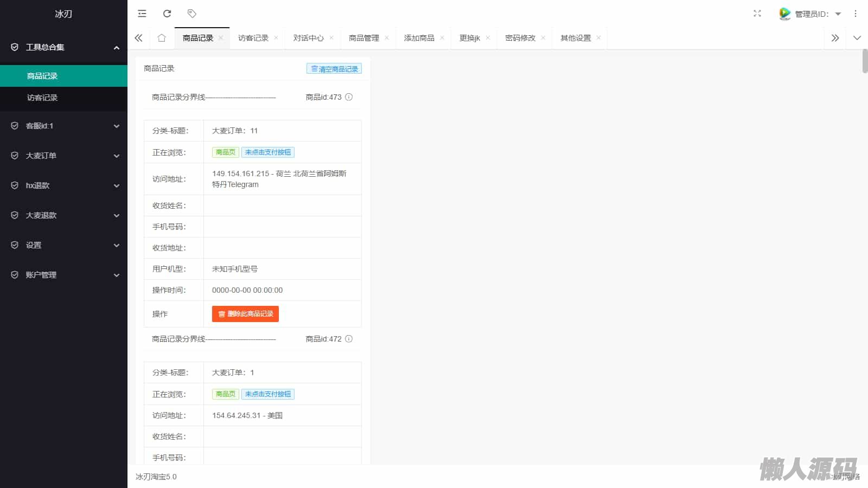The image size is (868, 488).
Task: Click the tag icon in top toolbar
Action: click(192, 14)
